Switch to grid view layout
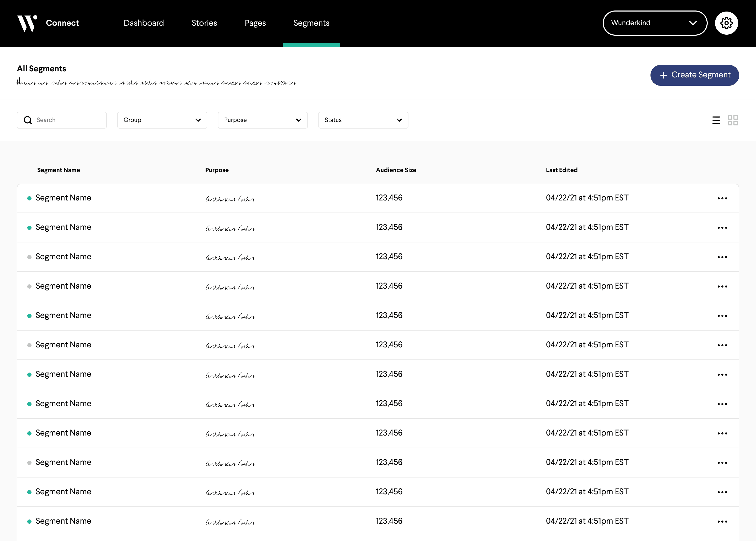 coord(733,120)
